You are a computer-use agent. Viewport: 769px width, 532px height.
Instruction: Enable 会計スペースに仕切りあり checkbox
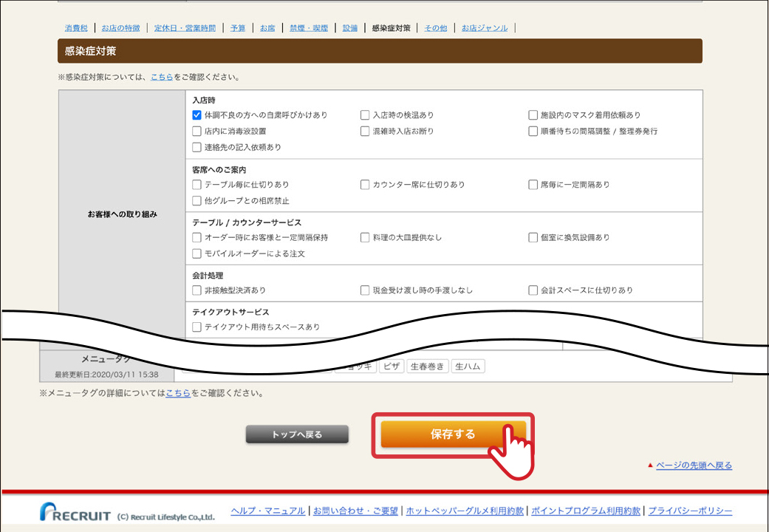pyautogui.click(x=533, y=290)
